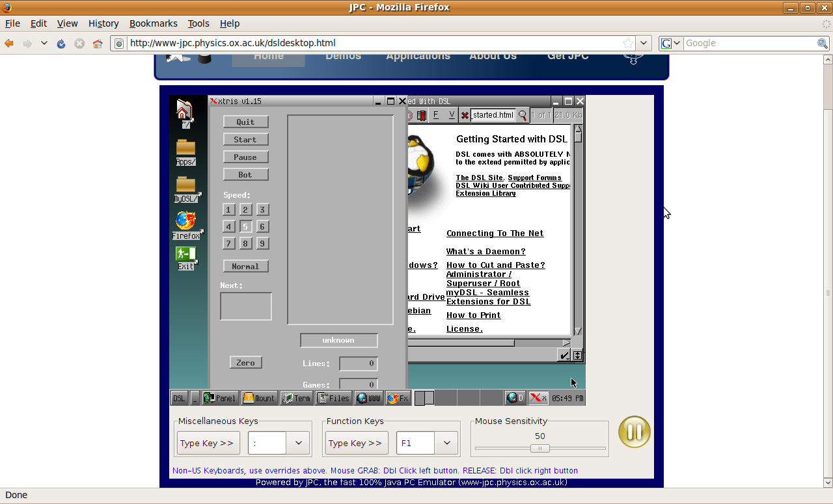Viewport: 833px width, 504px height.
Task: Click the red bookmarks book icon
Action: 422,116
